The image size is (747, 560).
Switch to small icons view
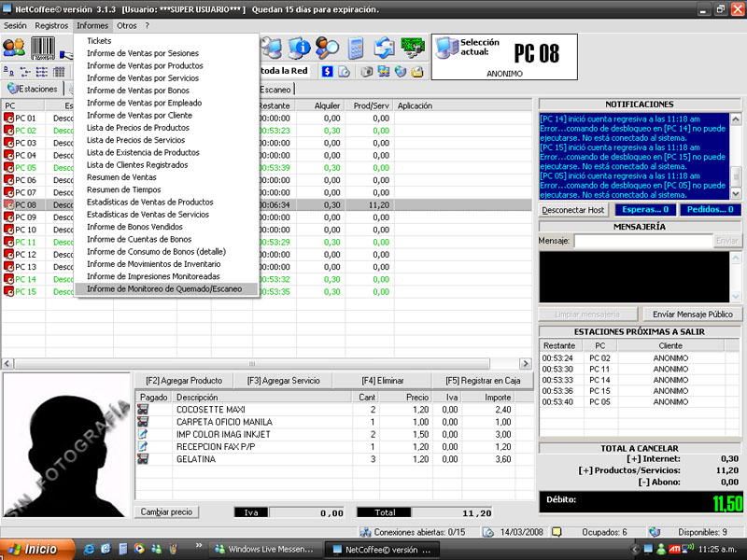coord(25,72)
